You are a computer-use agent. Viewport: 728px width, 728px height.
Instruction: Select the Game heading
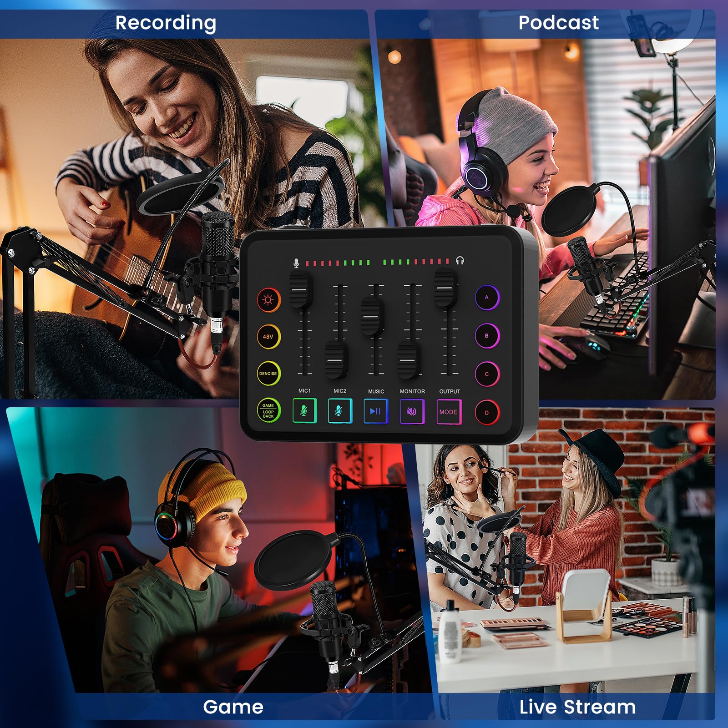coord(233,707)
